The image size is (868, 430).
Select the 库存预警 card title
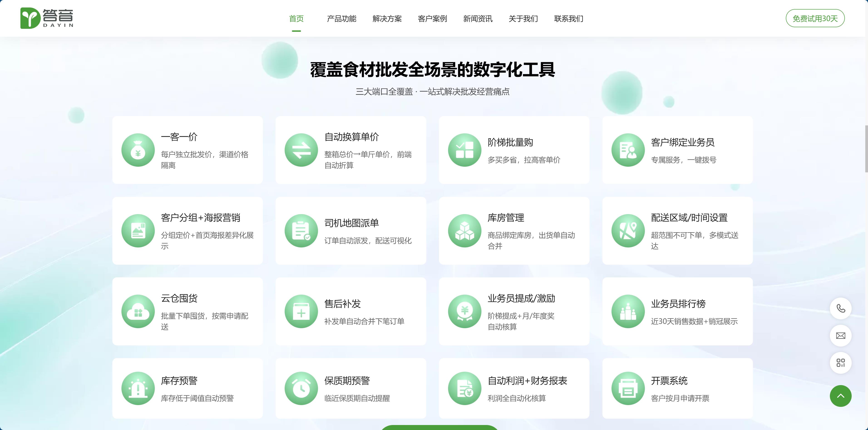tap(179, 381)
